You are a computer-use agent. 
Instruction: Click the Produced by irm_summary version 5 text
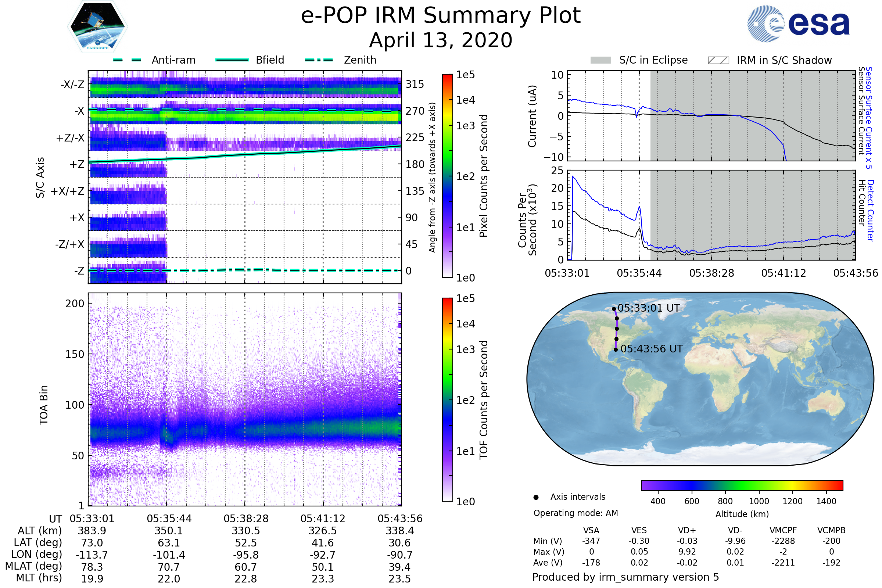pos(625,577)
